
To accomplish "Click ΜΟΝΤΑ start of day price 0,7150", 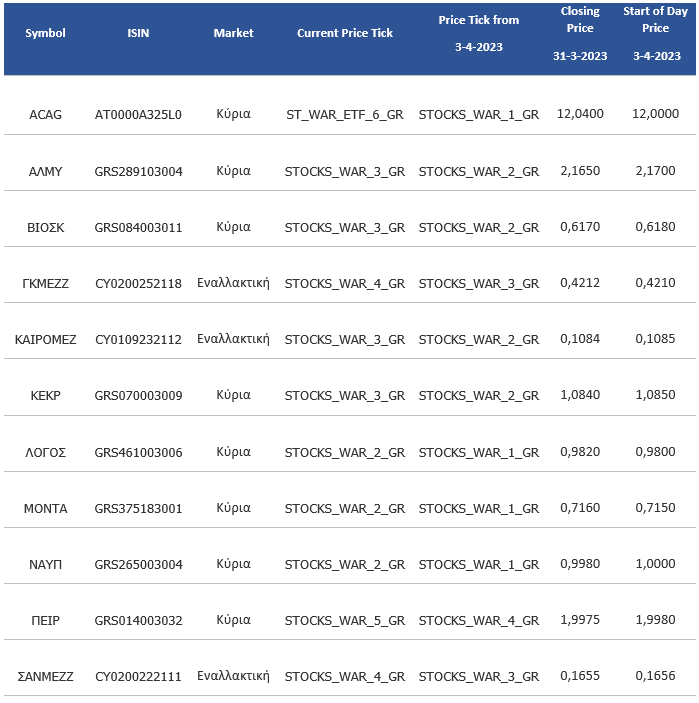I will (655, 508).
